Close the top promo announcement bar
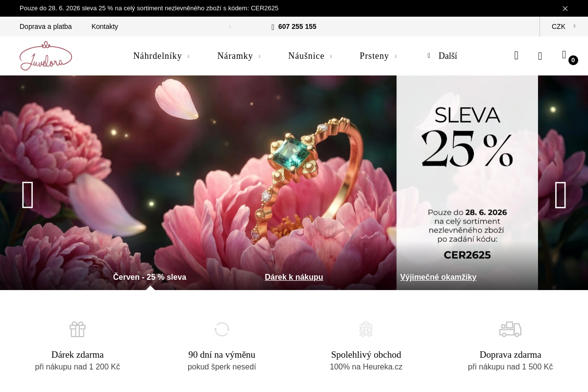The image size is (588, 392). pyautogui.click(x=565, y=8)
